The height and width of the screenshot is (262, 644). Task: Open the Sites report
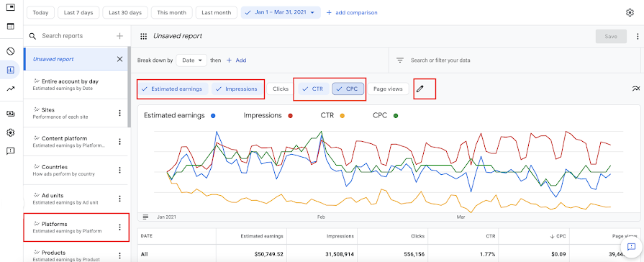point(76,113)
